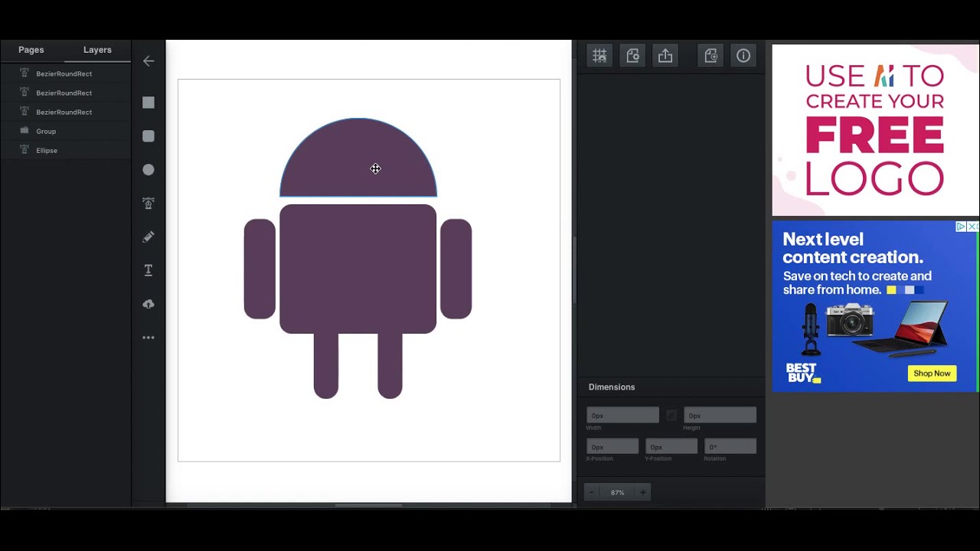Image resolution: width=980 pixels, height=551 pixels.
Task: Select the Rectangle shape tool
Action: click(149, 103)
